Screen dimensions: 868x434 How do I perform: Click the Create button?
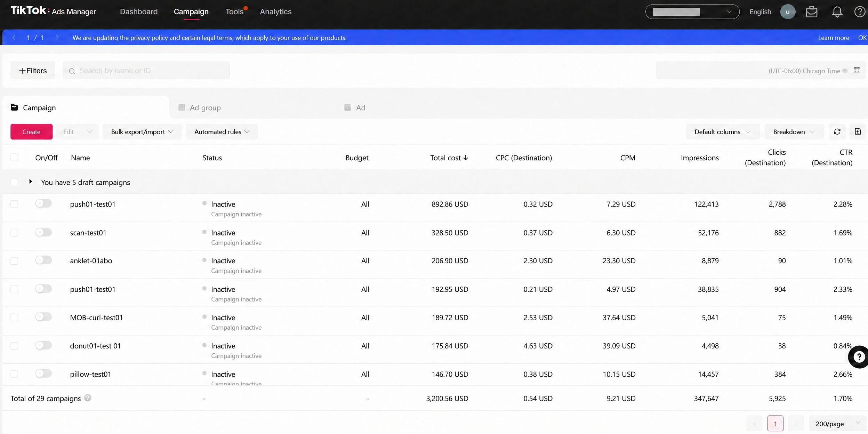pos(31,132)
